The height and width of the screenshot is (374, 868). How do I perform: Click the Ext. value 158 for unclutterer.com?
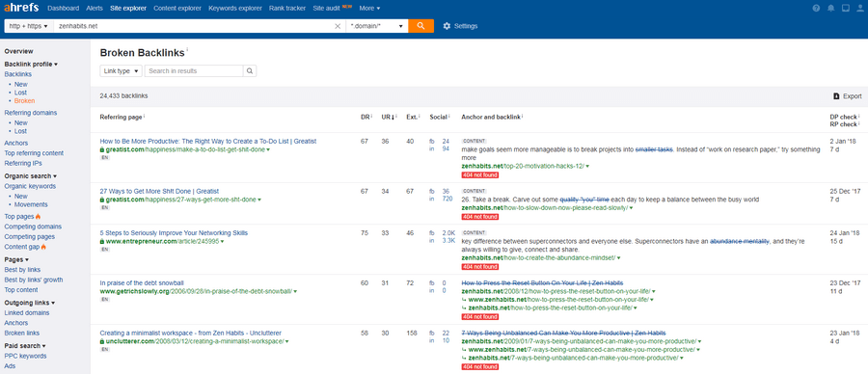click(x=411, y=334)
